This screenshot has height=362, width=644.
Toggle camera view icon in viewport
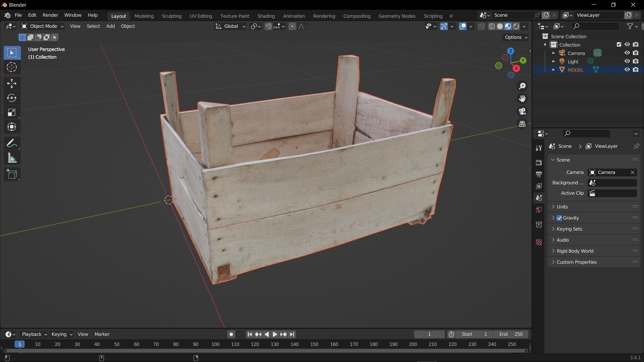(x=522, y=111)
